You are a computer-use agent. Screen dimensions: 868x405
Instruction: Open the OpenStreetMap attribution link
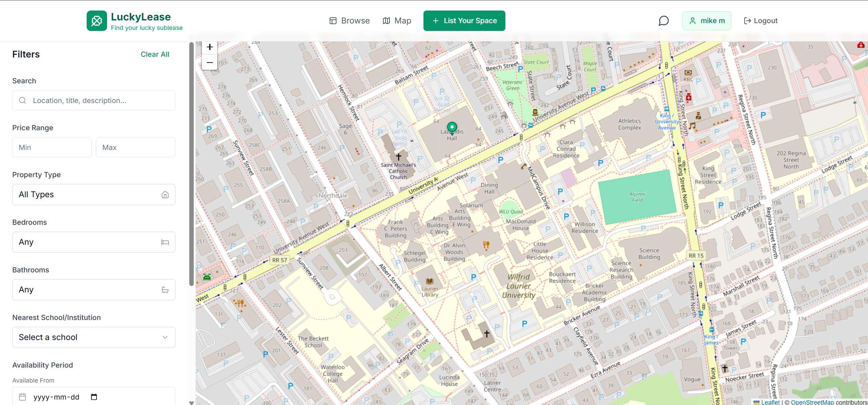[812, 402]
